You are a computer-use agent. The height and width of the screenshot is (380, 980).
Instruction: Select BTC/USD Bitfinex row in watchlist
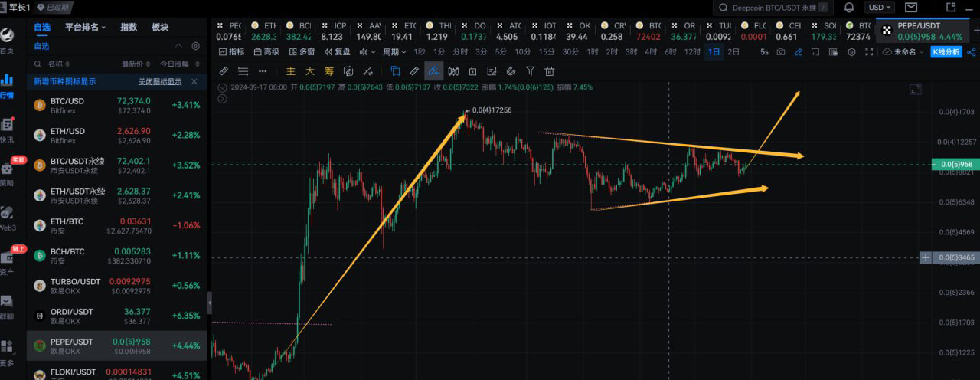pos(117,106)
